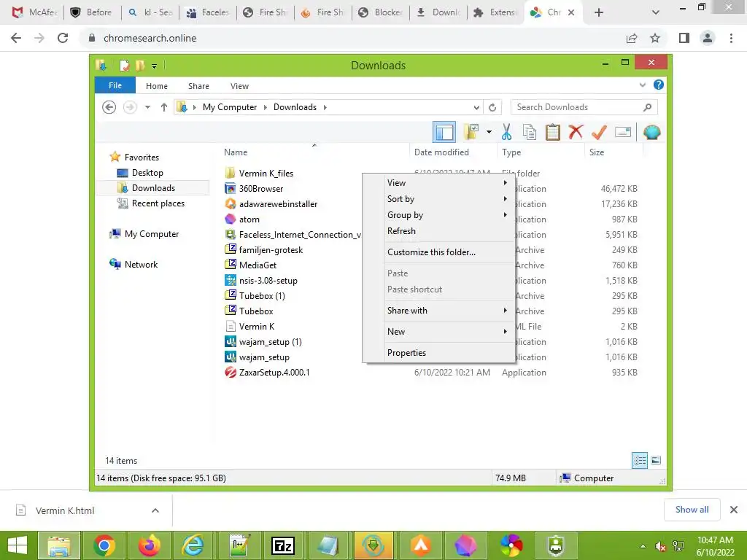Expand the address bar history dropdown
The width and height of the screenshot is (747, 560).
476,107
